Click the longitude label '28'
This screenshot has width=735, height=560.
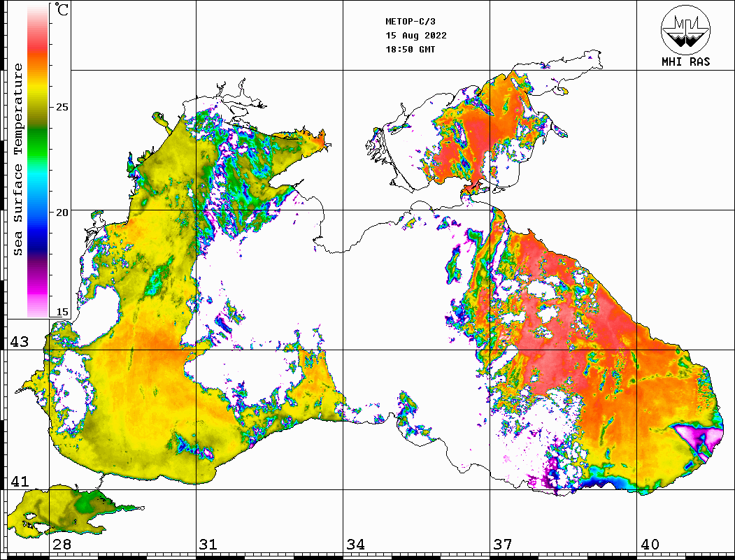62,545
